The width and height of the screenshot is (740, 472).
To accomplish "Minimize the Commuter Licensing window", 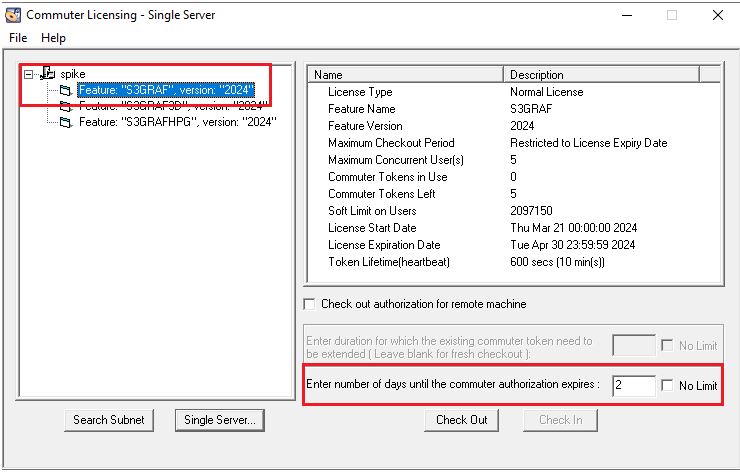I will pyautogui.click(x=627, y=15).
